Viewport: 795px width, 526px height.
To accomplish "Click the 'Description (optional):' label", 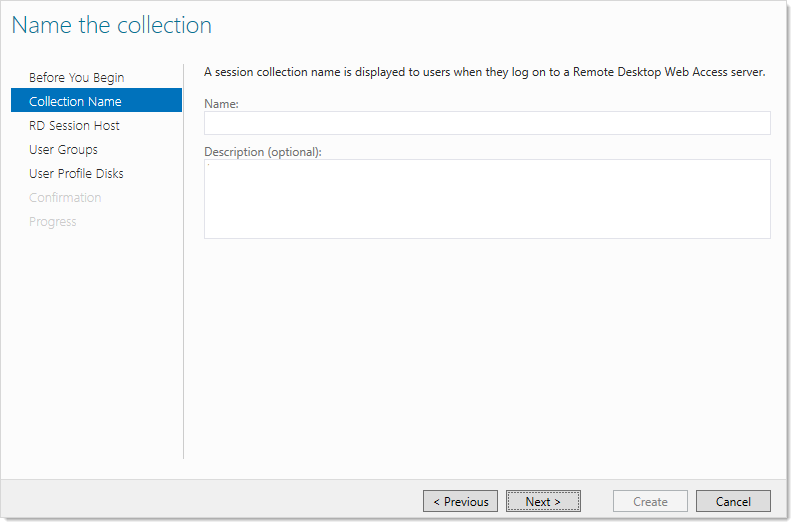I will 263,152.
